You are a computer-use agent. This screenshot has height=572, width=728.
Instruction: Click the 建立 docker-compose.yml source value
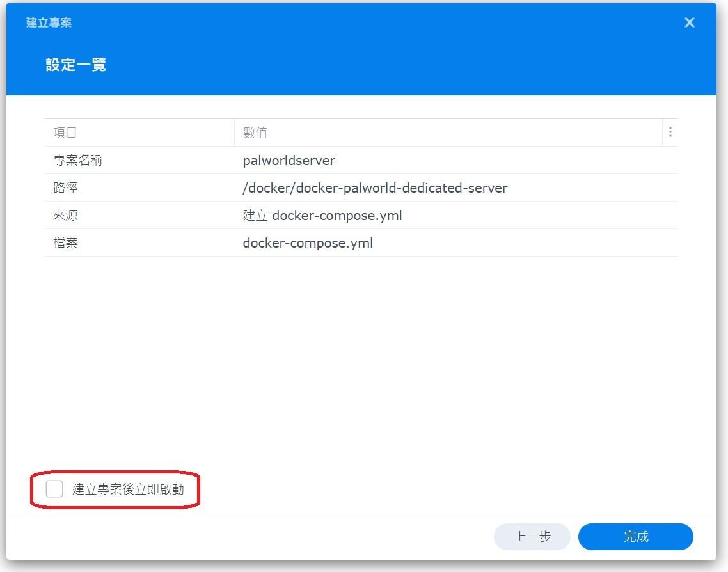pos(322,216)
